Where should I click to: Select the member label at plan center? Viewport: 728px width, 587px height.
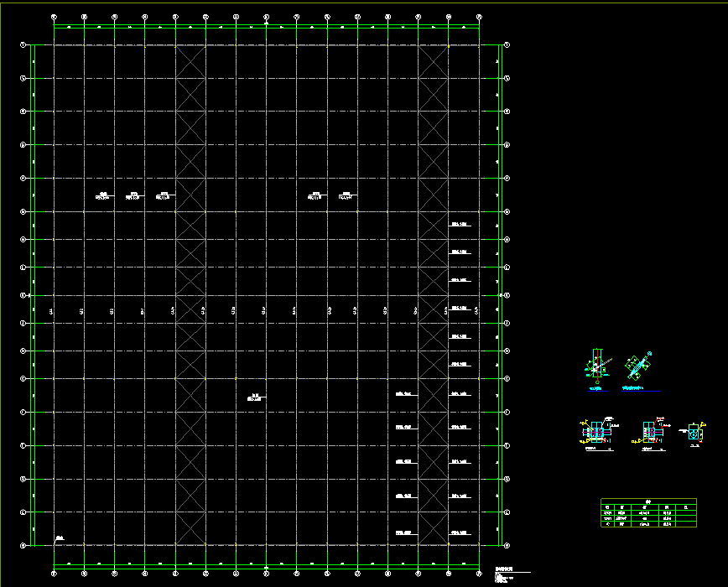pos(257,397)
